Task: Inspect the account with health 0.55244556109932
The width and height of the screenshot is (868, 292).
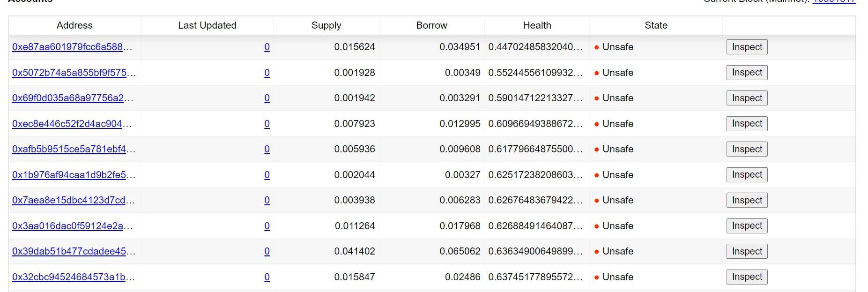Action: click(x=747, y=73)
